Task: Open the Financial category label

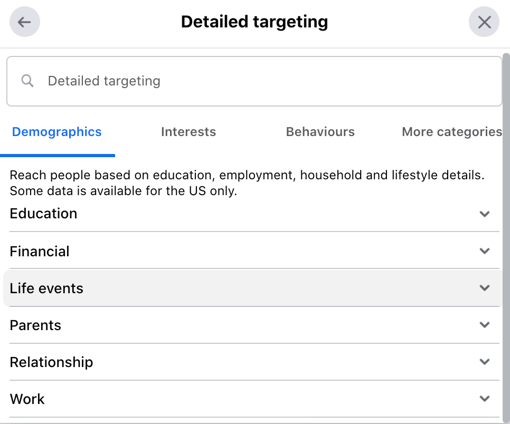Action: (x=40, y=251)
